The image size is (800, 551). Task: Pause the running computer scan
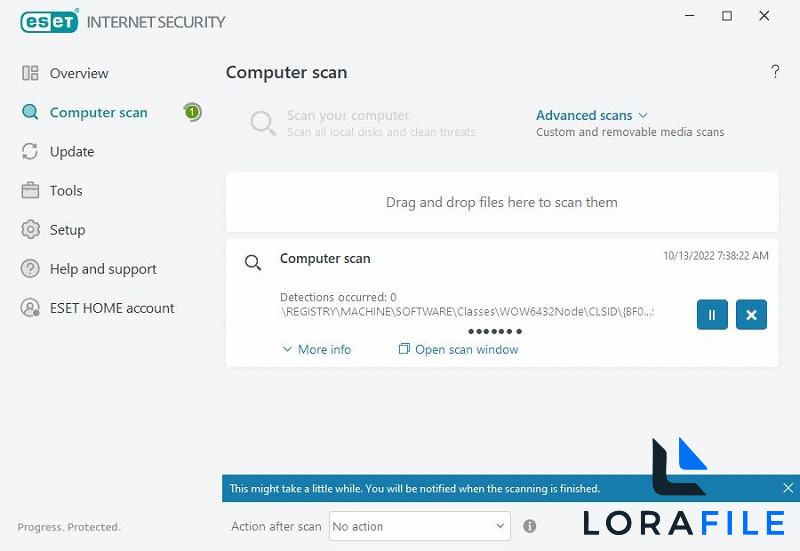[x=712, y=315]
